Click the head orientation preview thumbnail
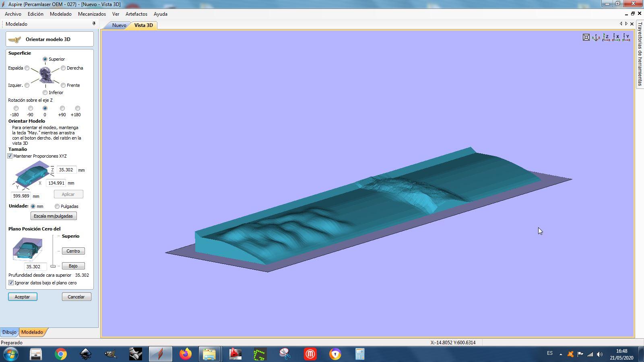This screenshot has height=362, width=644. pyautogui.click(x=45, y=75)
